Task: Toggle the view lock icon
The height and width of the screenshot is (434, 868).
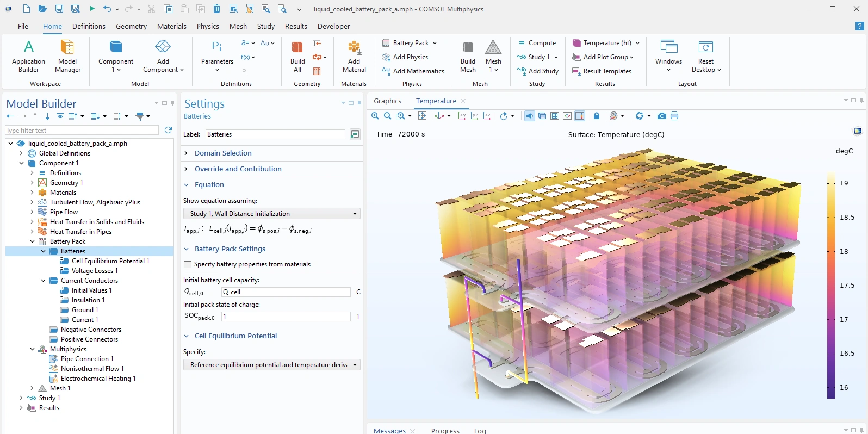Action: tap(597, 116)
